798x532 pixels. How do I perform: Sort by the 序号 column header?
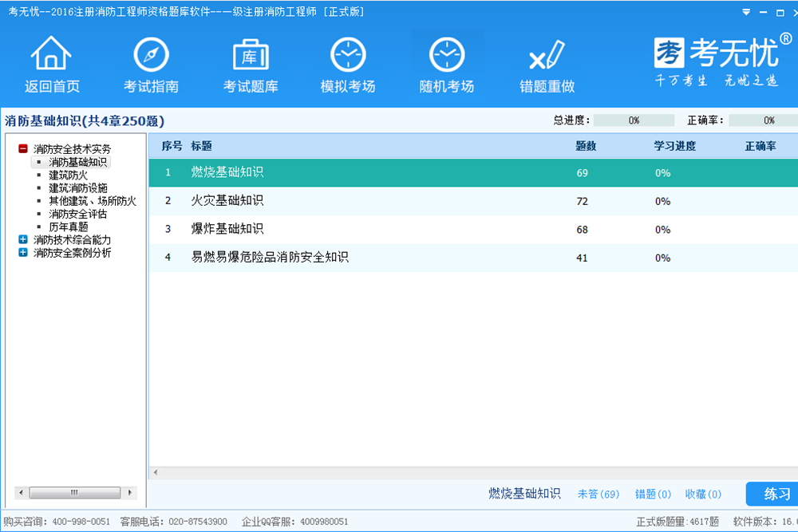tap(172, 146)
